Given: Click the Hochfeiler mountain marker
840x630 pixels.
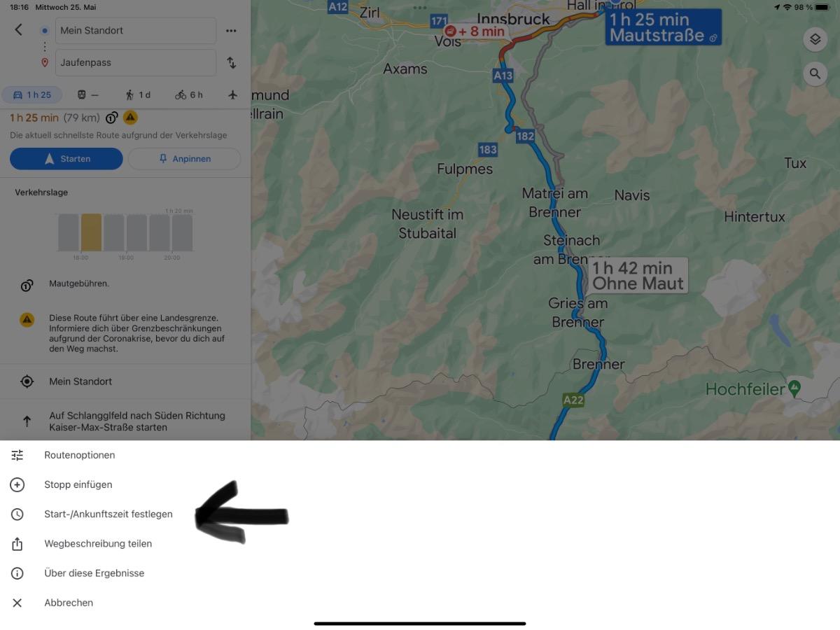Looking at the screenshot, I should pos(794,387).
